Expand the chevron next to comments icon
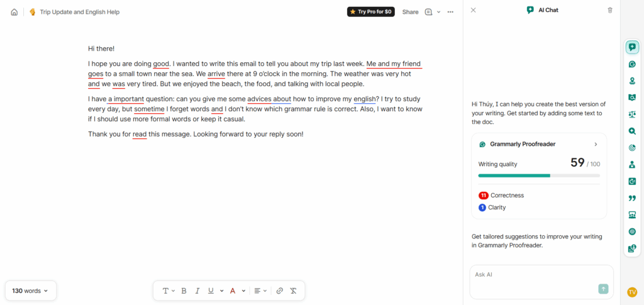 point(438,12)
